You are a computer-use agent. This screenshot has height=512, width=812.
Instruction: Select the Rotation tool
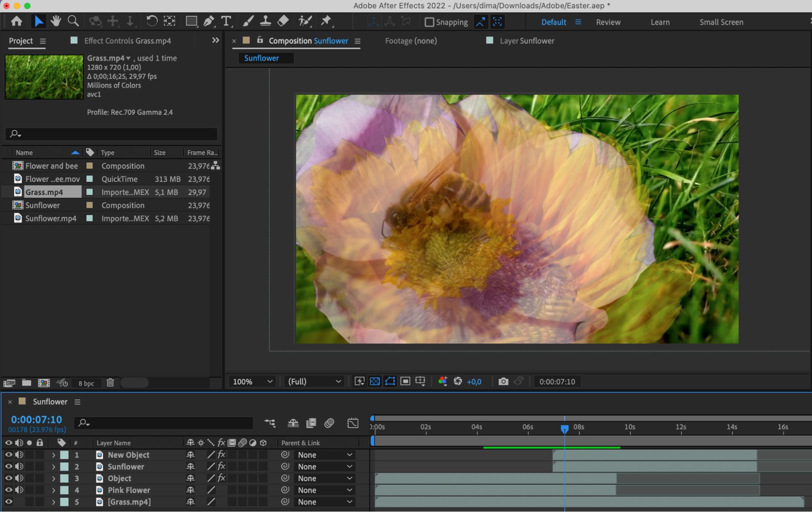(x=152, y=21)
